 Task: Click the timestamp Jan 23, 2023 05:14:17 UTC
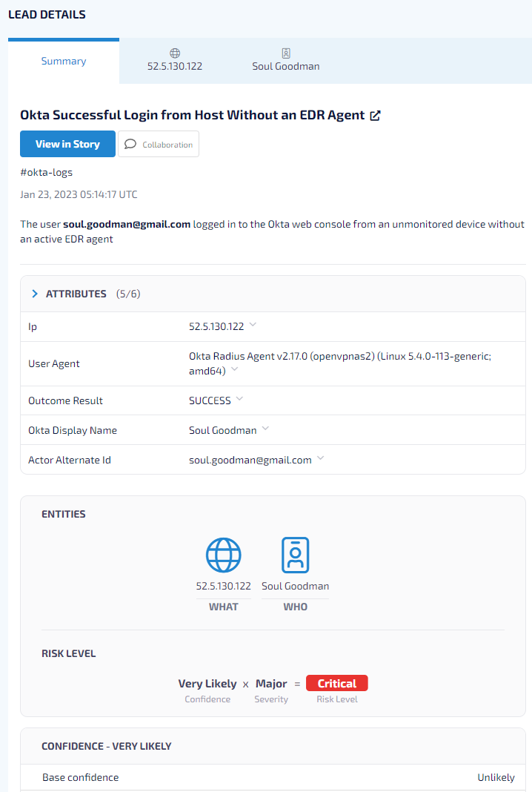pyautogui.click(x=79, y=194)
